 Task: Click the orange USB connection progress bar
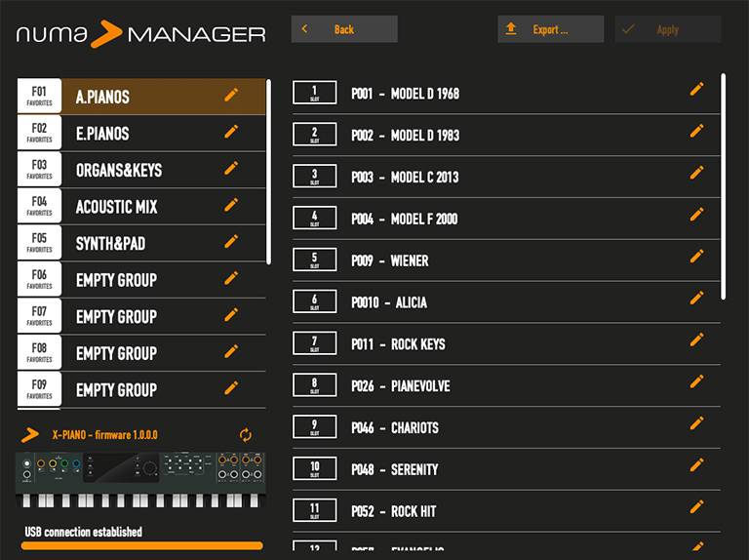click(141, 545)
